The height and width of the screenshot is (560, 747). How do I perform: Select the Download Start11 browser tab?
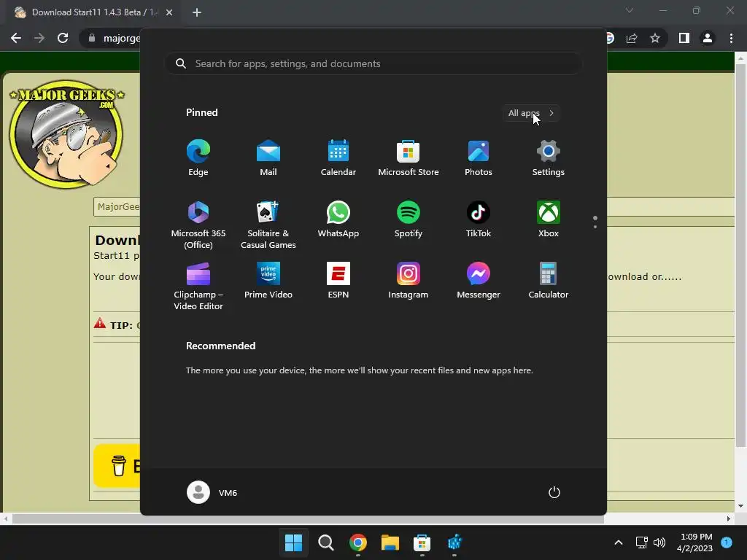94,12
